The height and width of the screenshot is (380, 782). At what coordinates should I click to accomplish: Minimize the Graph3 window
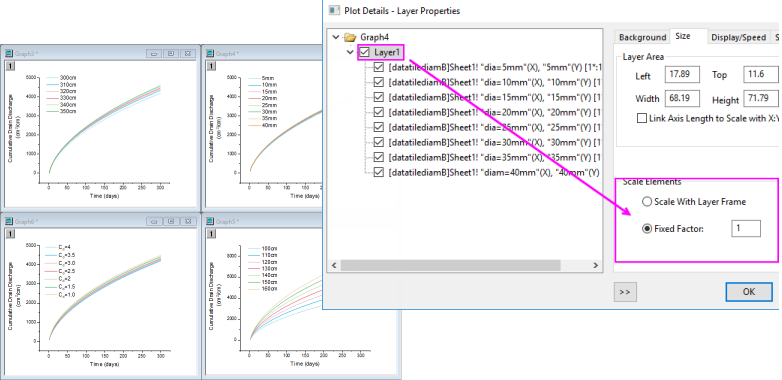click(155, 53)
